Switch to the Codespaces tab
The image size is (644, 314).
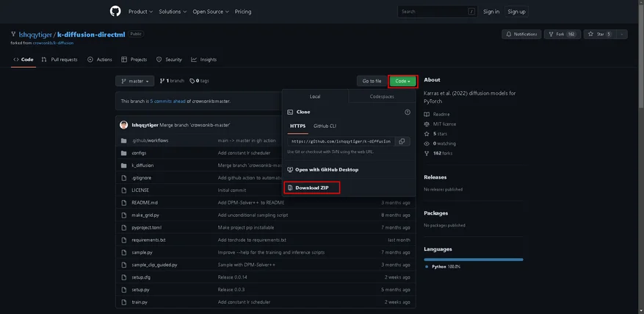tap(382, 96)
